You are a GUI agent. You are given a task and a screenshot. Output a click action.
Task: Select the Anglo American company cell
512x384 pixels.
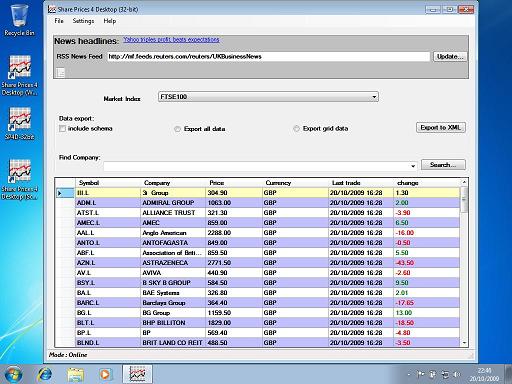[x=173, y=233]
